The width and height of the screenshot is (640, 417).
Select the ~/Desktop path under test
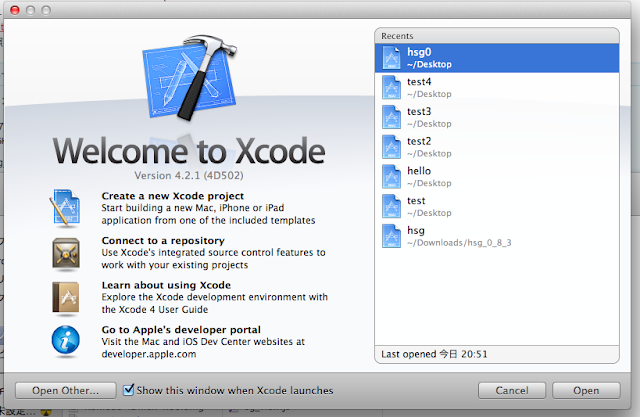coord(429,213)
